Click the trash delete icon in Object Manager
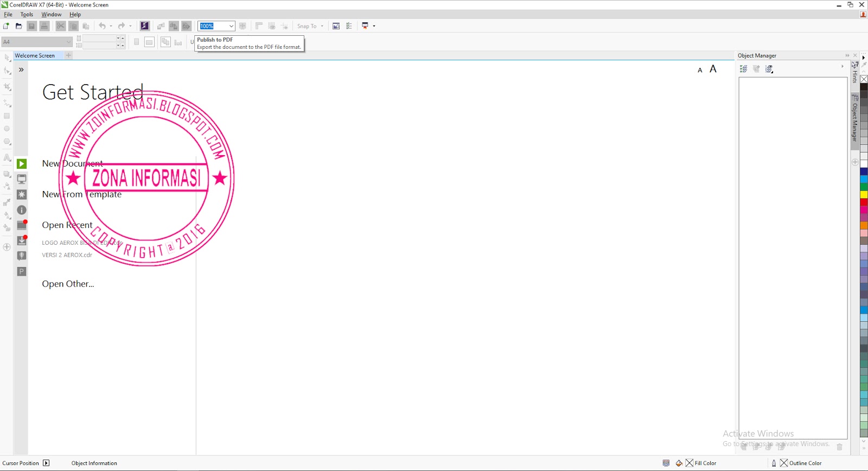The image size is (868, 471). point(839,447)
